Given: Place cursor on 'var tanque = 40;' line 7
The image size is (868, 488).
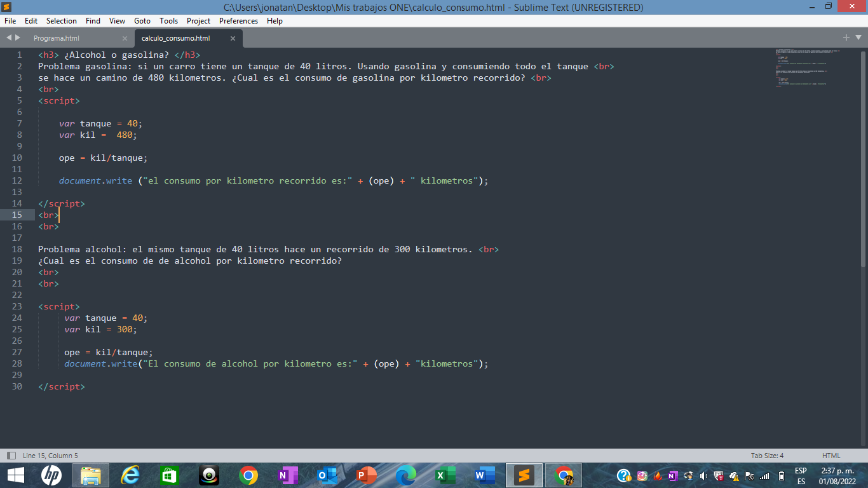Looking at the screenshot, I should (x=101, y=123).
